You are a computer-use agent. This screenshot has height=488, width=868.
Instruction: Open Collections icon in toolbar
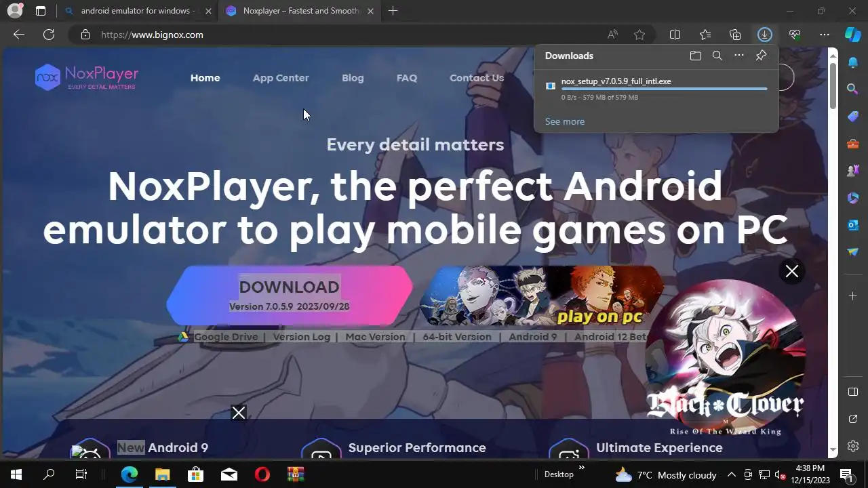(735, 35)
